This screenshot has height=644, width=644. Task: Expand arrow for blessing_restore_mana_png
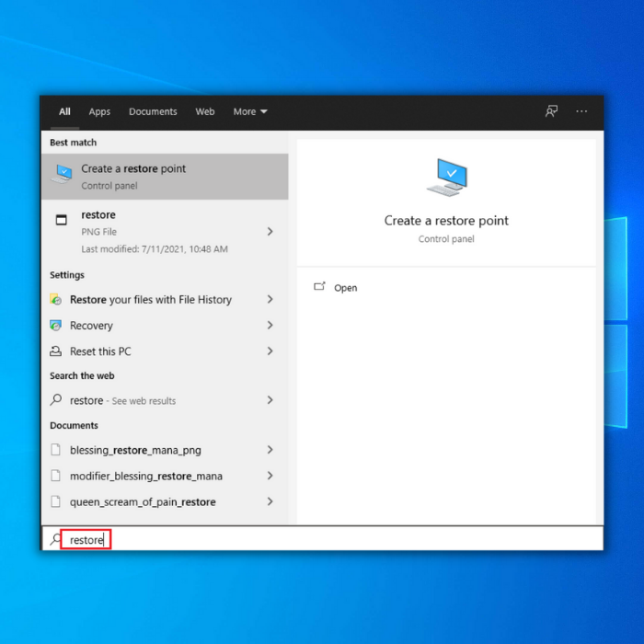tap(270, 450)
